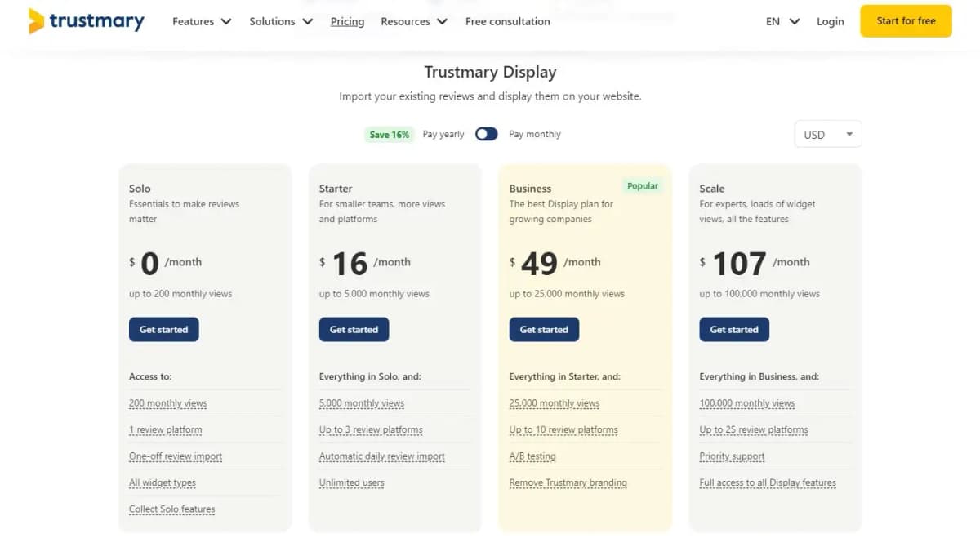Screen dimensions: 980x538
Task: Click the Scale plan title
Action: (712, 189)
